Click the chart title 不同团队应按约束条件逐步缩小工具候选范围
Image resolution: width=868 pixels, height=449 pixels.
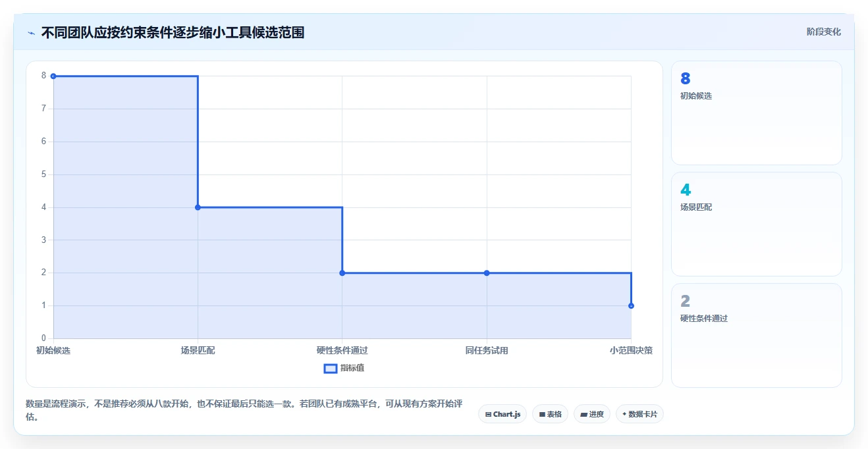tap(173, 32)
